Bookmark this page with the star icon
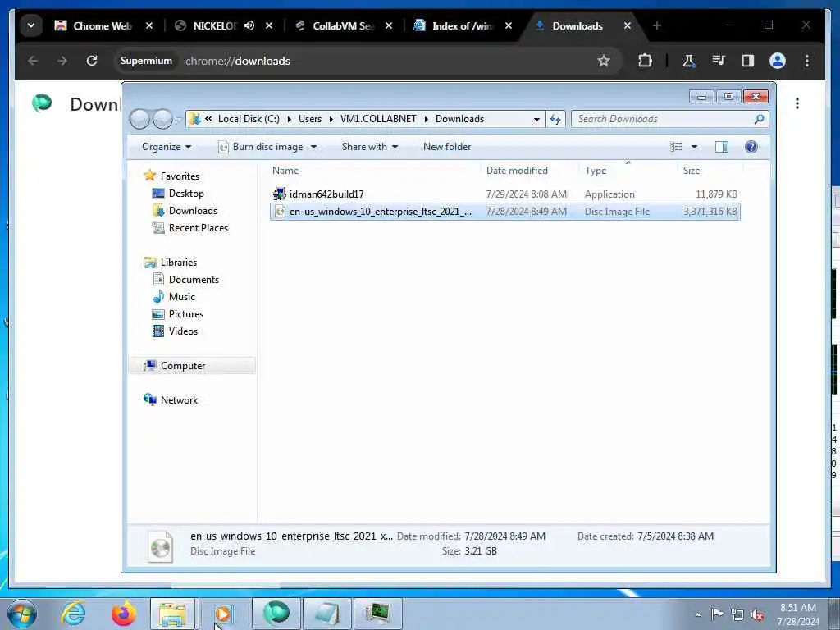 [604, 61]
